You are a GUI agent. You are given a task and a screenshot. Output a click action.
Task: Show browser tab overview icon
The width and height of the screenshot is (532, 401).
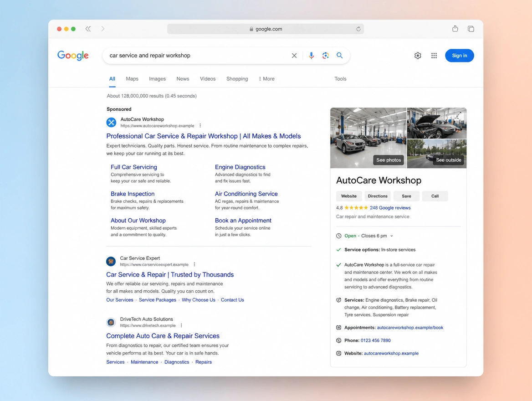[471, 29]
